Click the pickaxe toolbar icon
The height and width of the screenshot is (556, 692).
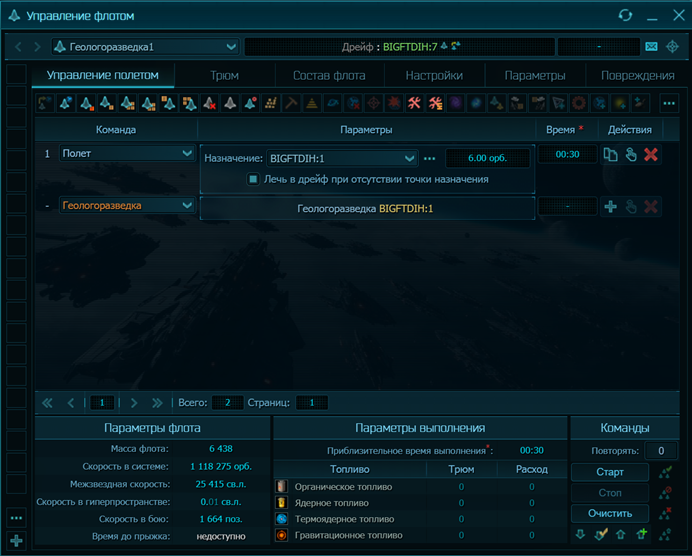291,103
